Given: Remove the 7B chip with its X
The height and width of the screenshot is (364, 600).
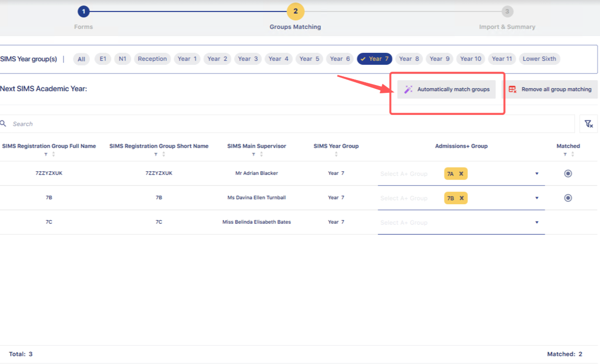Looking at the screenshot, I should coord(461,198).
